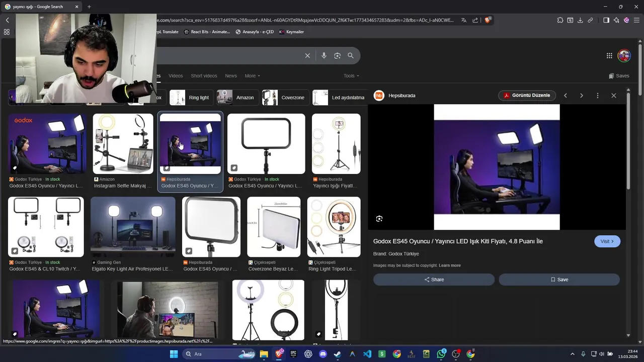Expand the More search filters dropdown
Image resolution: width=644 pixels, height=362 pixels.
point(252,76)
